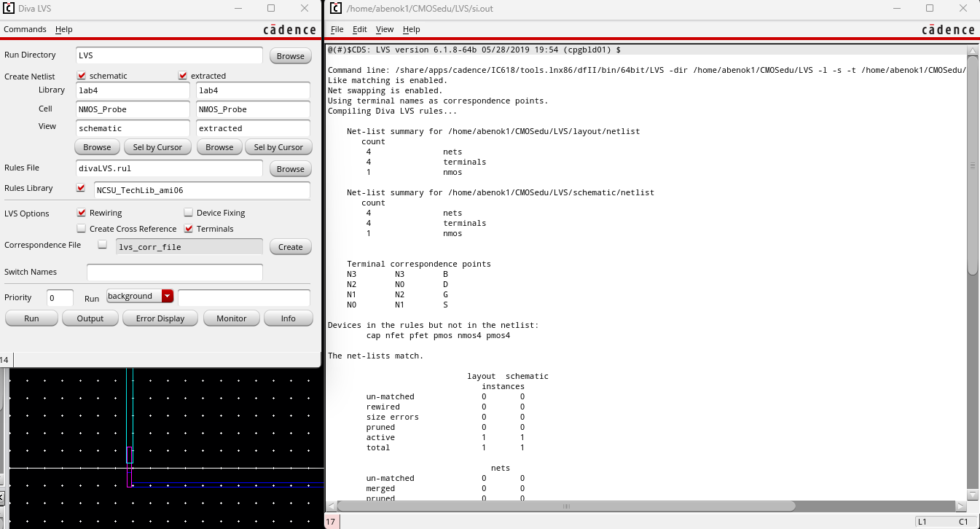The width and height of the screenshot is (980, 529).
Task: Click Sel by Cursor for extracted
Action: pos(278,147)
